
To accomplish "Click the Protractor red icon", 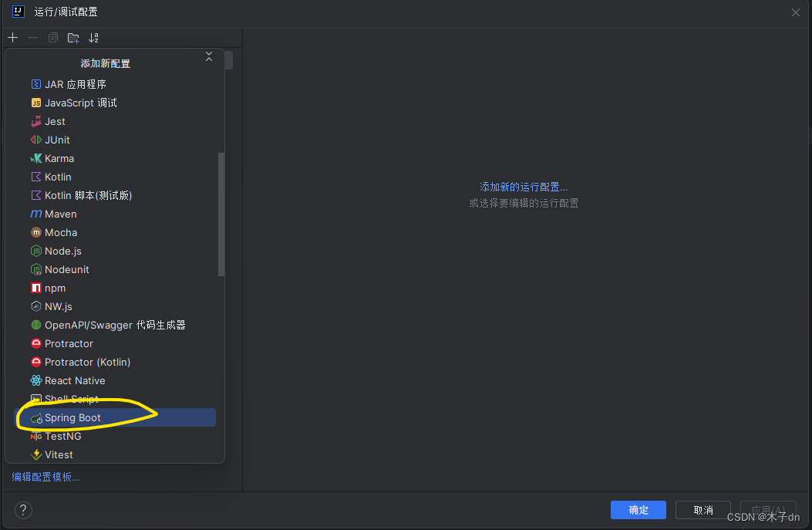I will pyautogui.click(x=35, y=343).
